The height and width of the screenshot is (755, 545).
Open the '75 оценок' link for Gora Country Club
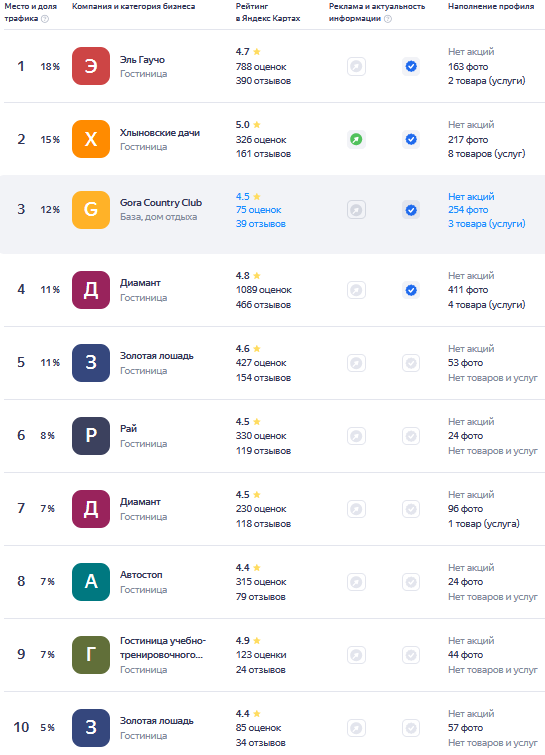click(x=259, y=210)
